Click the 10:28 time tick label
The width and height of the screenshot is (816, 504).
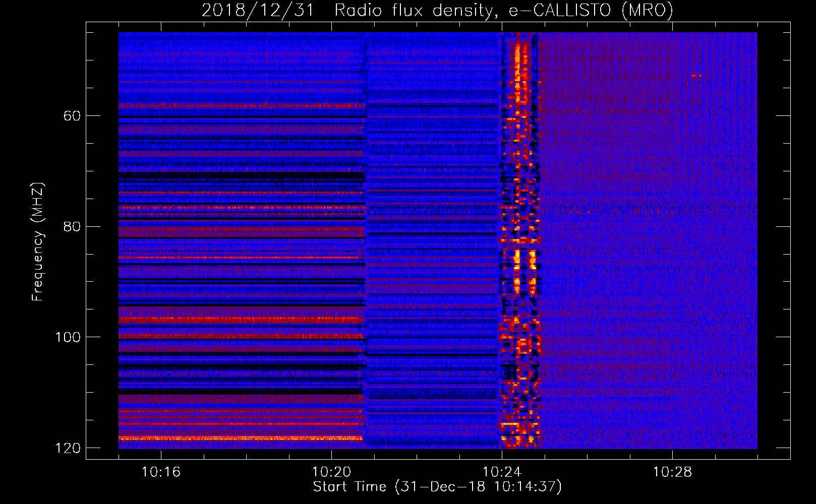672,472
